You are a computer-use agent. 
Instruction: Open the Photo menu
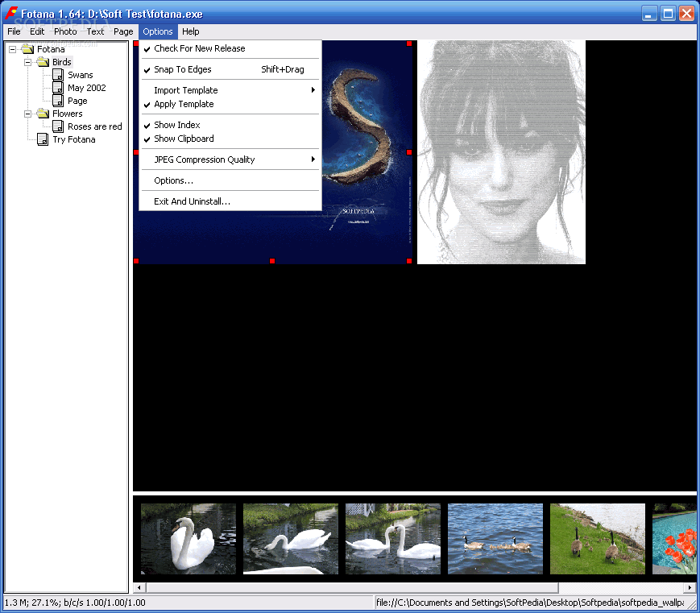[65, 31]
